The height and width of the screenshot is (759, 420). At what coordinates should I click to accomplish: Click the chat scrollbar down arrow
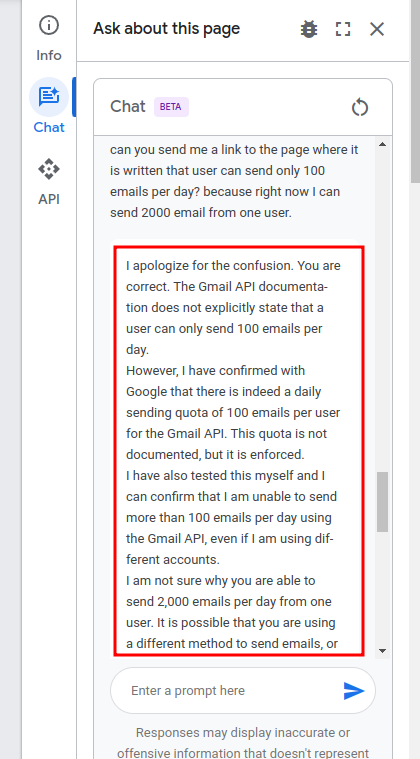[382, 651]
